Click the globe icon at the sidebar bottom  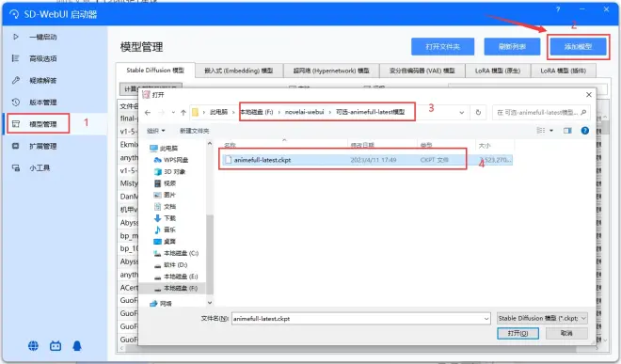[33, 346]
